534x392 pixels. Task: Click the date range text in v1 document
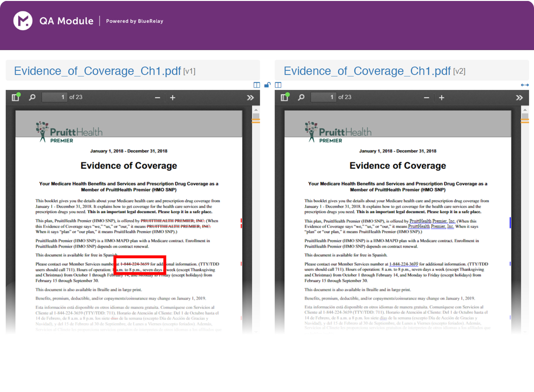[129, 151]
